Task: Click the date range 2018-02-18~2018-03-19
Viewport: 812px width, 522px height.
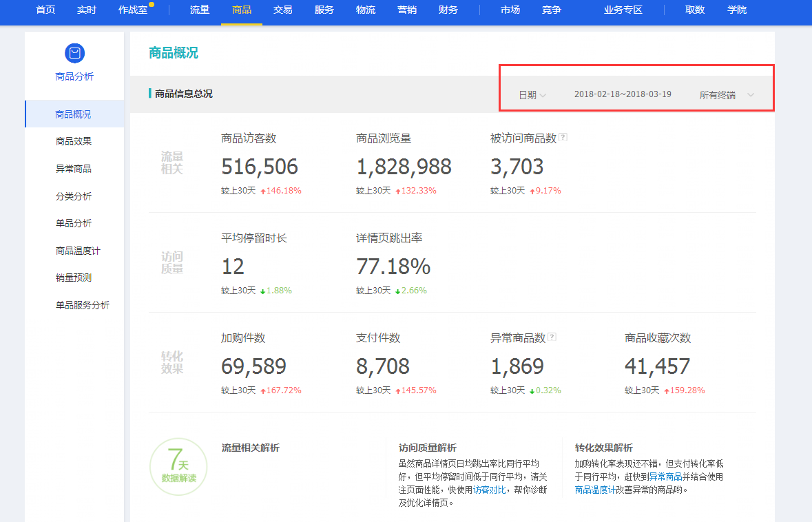Action: (x=623, y=94)
